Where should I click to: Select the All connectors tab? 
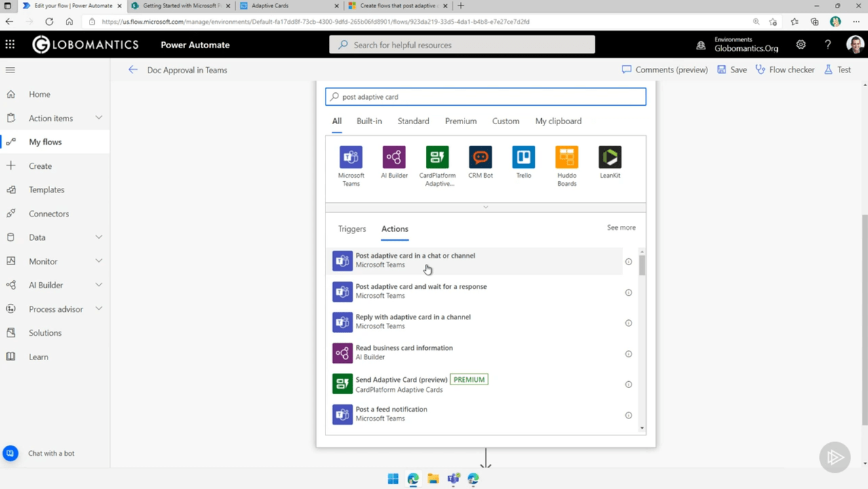[x=336, y=121]
